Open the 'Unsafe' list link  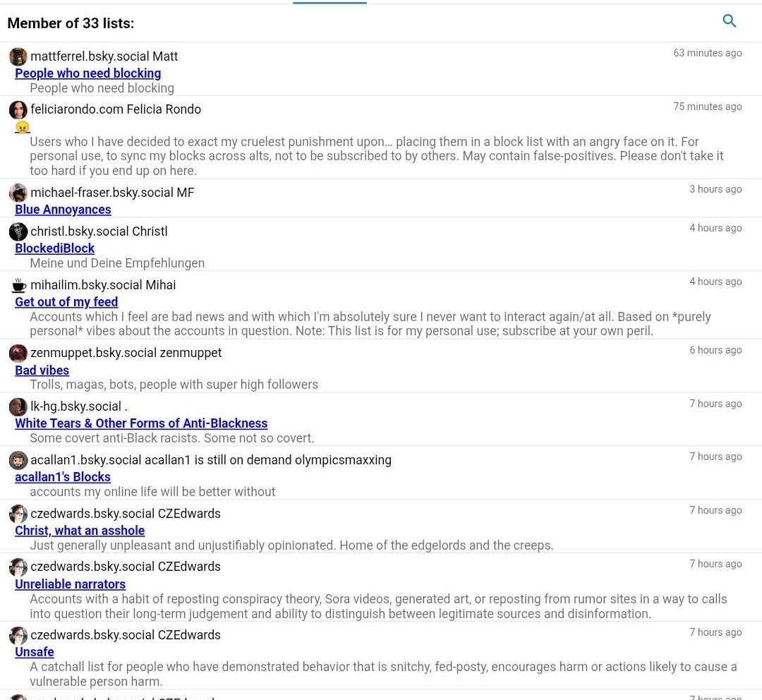tap(35, 652)
